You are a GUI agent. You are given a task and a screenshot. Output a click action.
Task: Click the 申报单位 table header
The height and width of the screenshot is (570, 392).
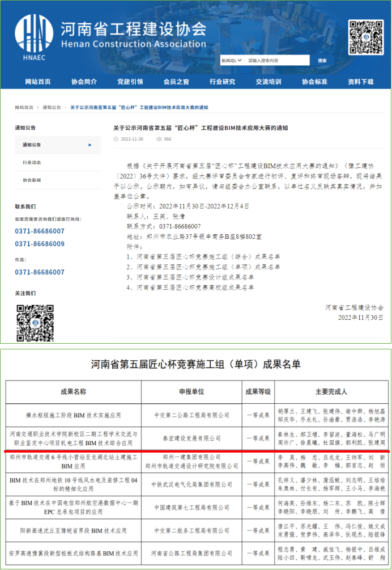191,392
